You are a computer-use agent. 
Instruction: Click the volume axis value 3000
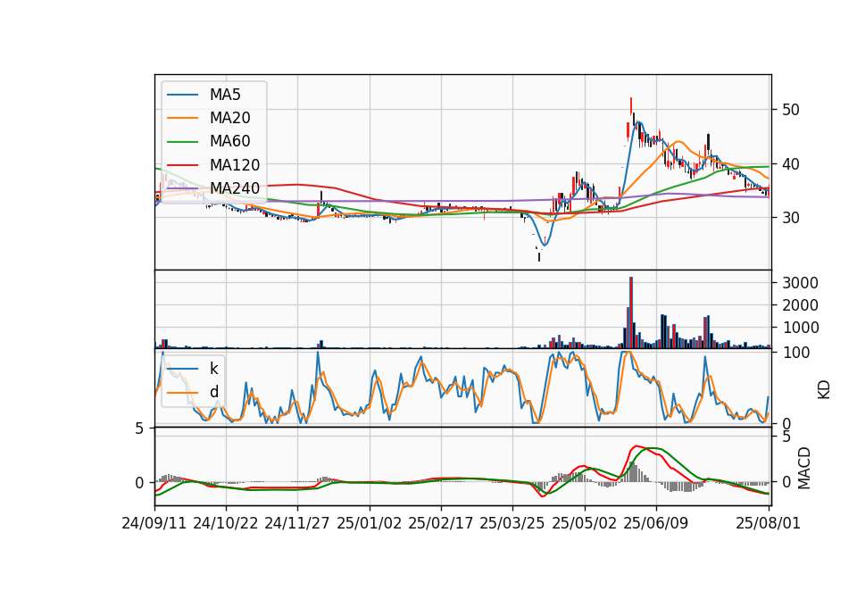tap(800, 283)
